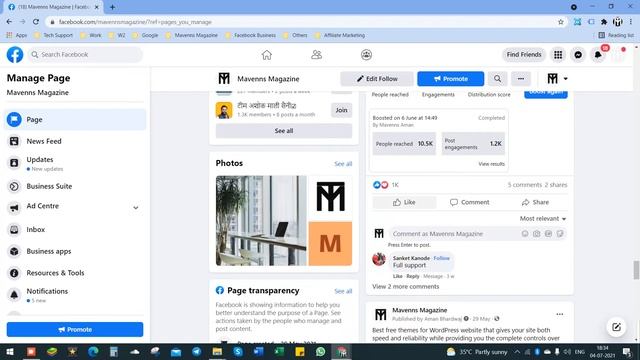Open See all link for Photos
Screen dimensions: 640x360
[343, 164]
